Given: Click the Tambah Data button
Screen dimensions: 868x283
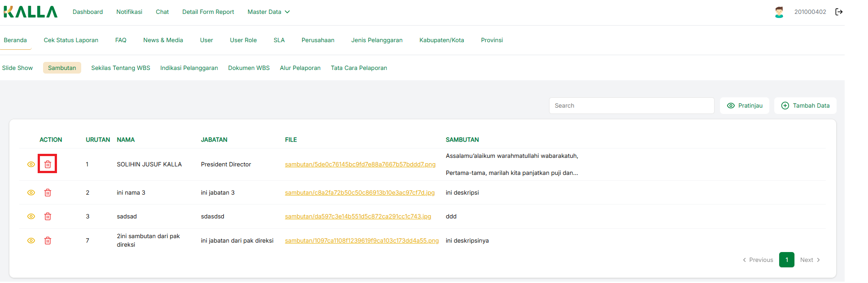Looking at the screenshot, I should 805,106.
